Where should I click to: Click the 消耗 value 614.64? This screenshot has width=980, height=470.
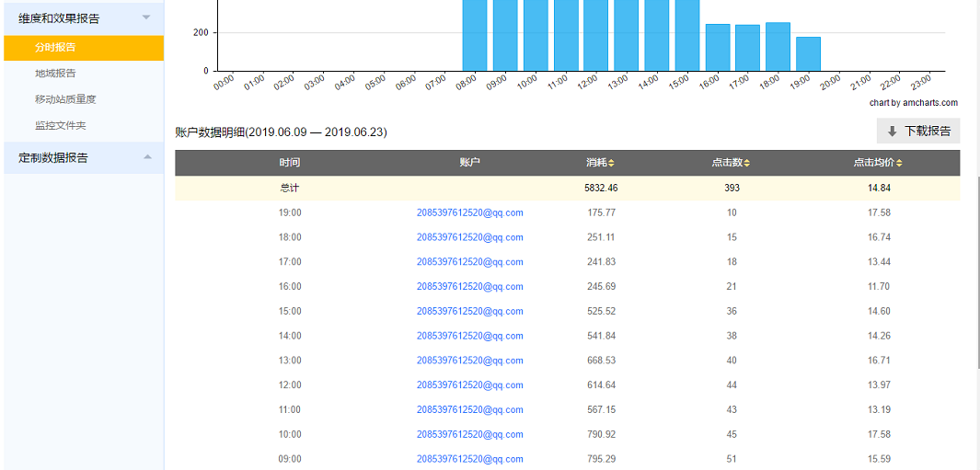tap(601, 385)
